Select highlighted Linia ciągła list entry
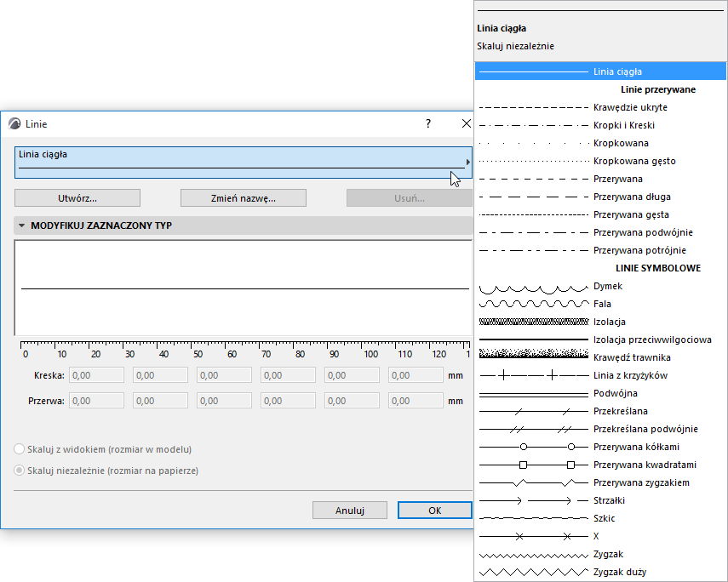The width and height of the screenshot is (728, 582). tap(600, 71)
